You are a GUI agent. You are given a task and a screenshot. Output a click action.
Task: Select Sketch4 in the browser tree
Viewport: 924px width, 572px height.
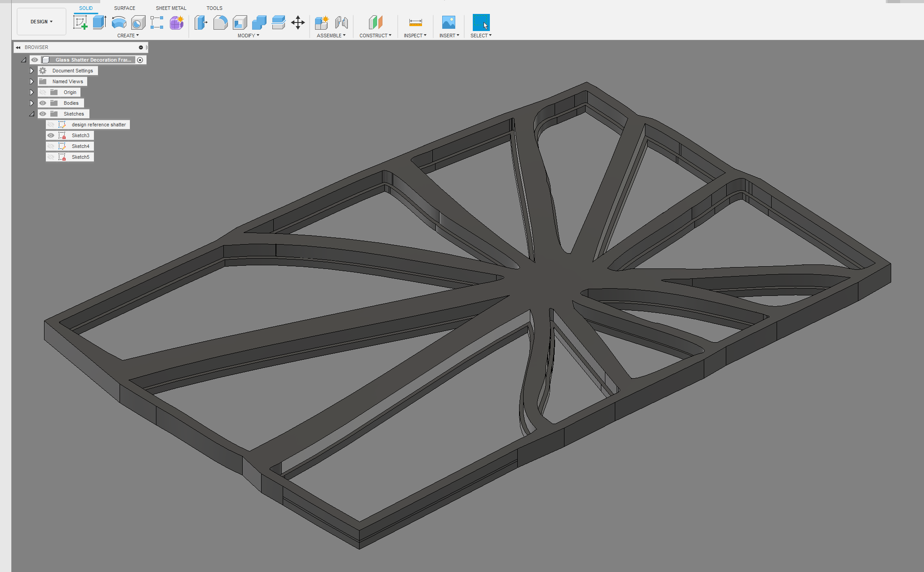click(79, 146)
